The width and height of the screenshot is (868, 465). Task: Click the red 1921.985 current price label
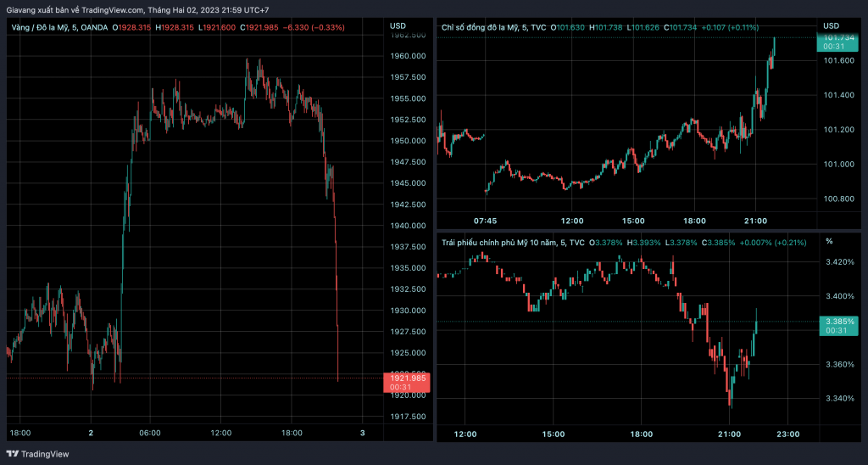pos(406,378)
